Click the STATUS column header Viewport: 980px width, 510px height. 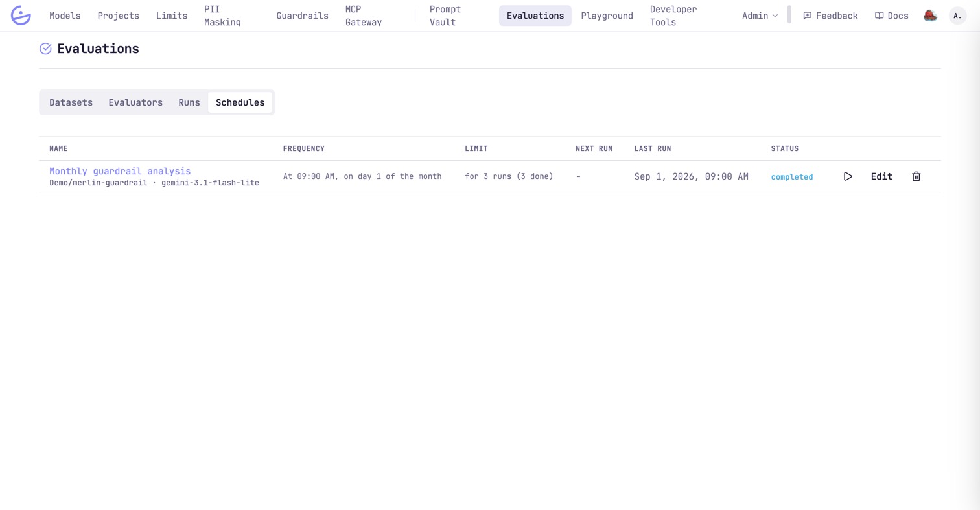[x=784, y=148]
